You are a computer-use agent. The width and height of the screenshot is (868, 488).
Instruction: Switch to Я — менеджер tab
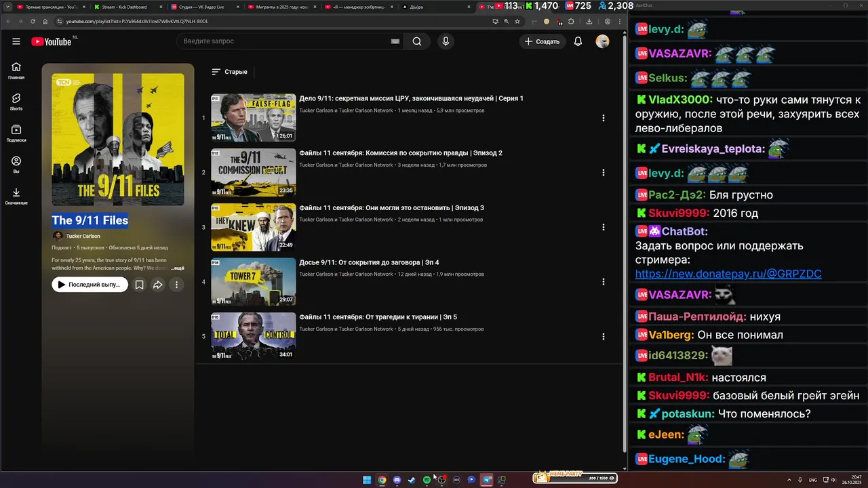coord(359,7)
